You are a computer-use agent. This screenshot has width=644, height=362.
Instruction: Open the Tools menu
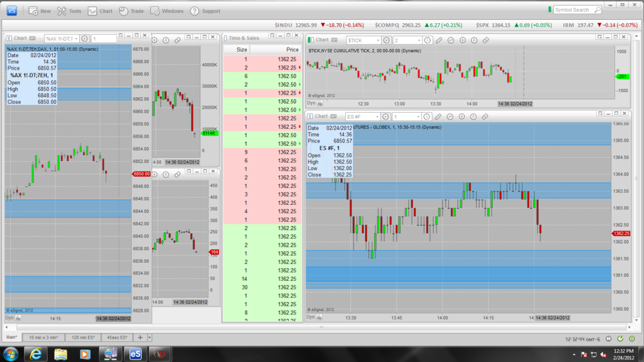tap(69, 11)
